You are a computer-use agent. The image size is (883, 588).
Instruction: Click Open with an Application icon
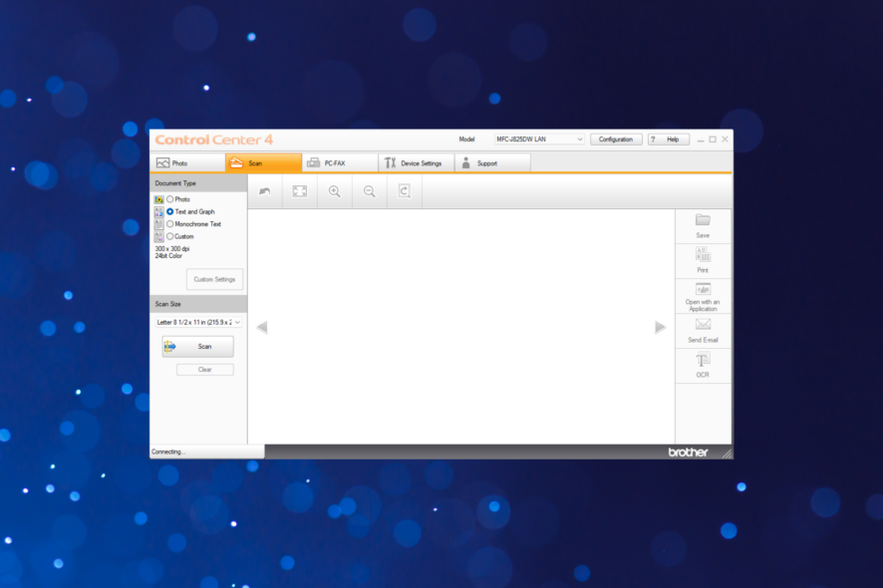[x=703, y=289]
